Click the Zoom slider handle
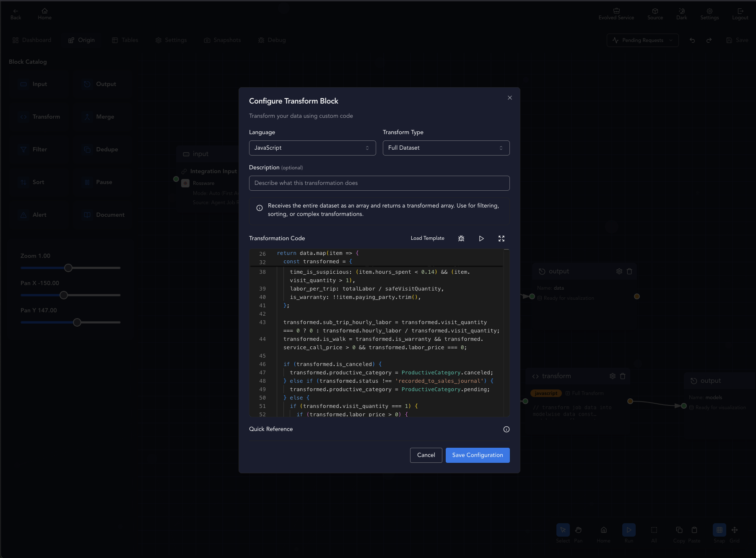The width and height of the screenshot is (756, 558). point(68,268)
